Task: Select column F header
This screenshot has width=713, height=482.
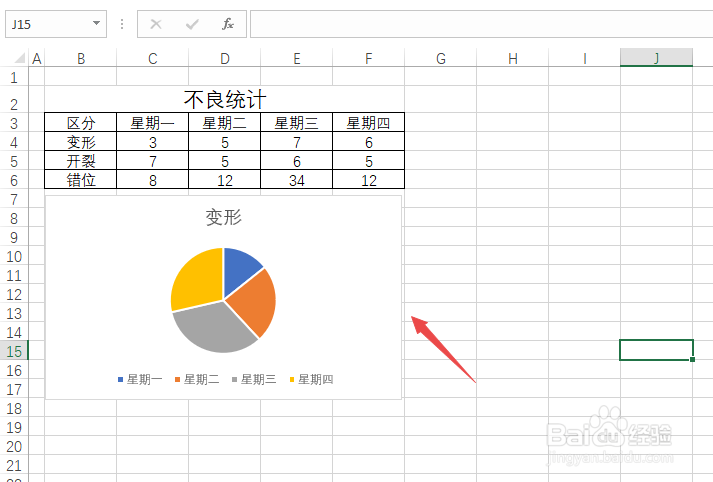Action: coord(368,58)
